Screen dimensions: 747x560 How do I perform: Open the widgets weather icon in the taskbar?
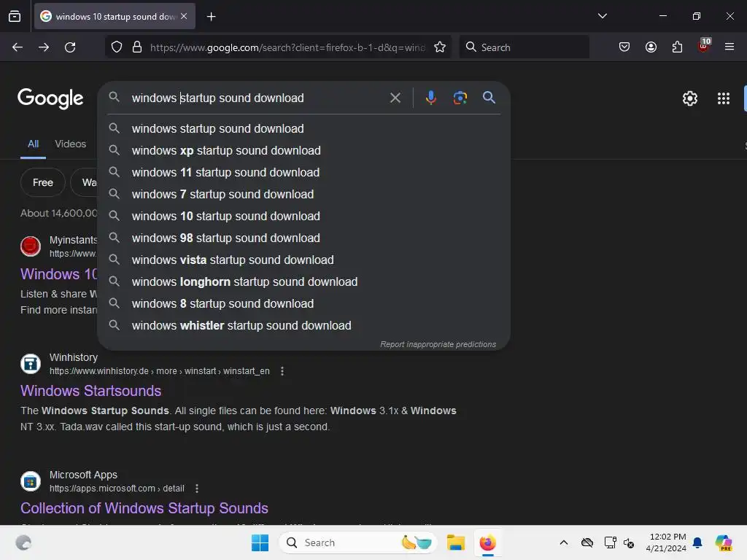click(x=23, y=542)
